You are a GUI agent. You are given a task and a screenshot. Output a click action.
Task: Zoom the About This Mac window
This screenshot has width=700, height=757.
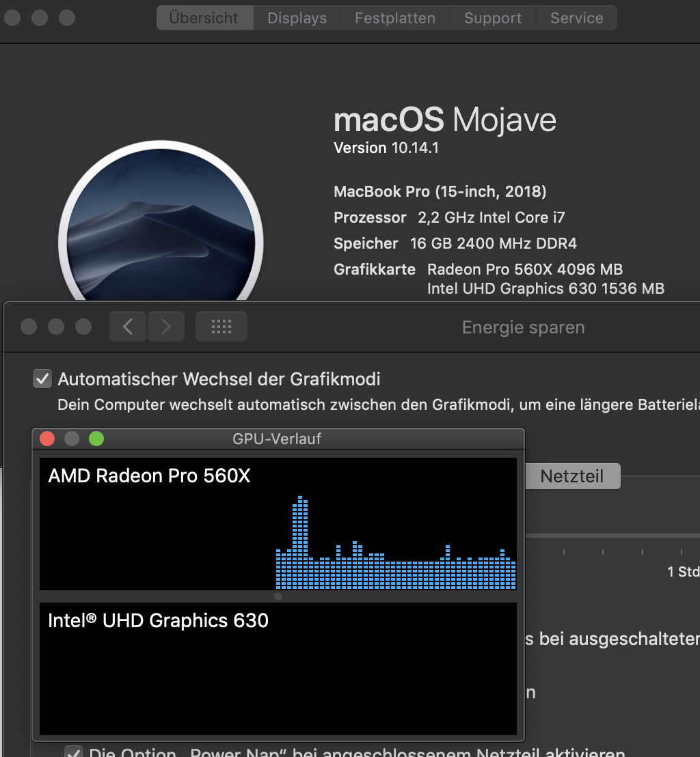click(67, 18)
